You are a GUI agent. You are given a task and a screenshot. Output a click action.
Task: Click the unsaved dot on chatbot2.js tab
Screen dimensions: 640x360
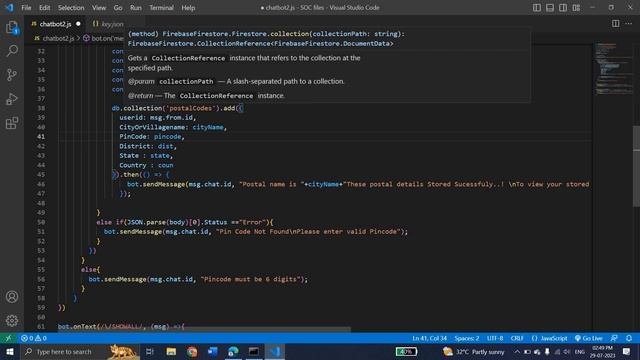pyautogui.click(x=78, y=24)
